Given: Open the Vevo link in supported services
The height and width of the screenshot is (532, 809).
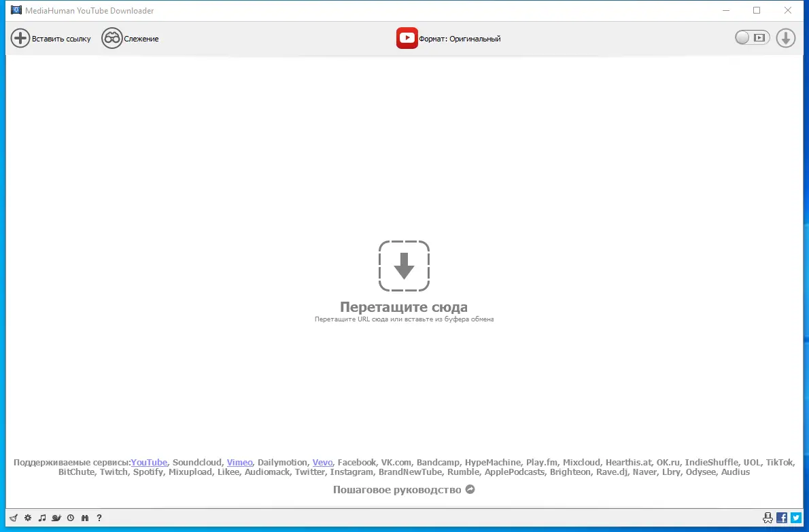Looking at the screenshot, I should [x=322, y=463].
